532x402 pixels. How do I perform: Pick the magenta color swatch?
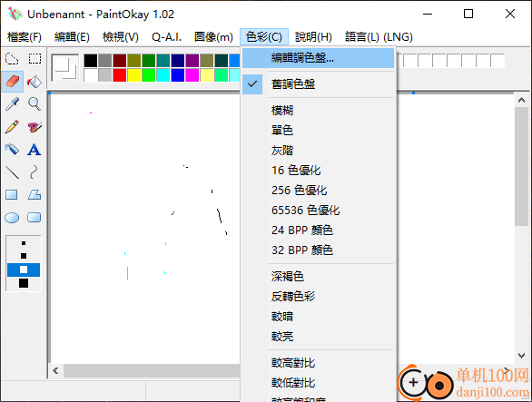[x=192, y=75]
